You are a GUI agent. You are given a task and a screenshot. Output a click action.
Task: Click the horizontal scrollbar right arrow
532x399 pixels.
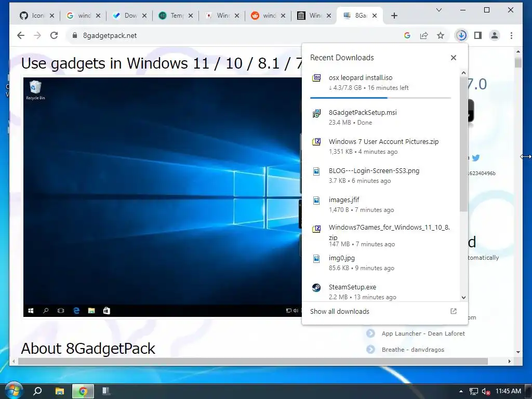click(x=509, y=362)
